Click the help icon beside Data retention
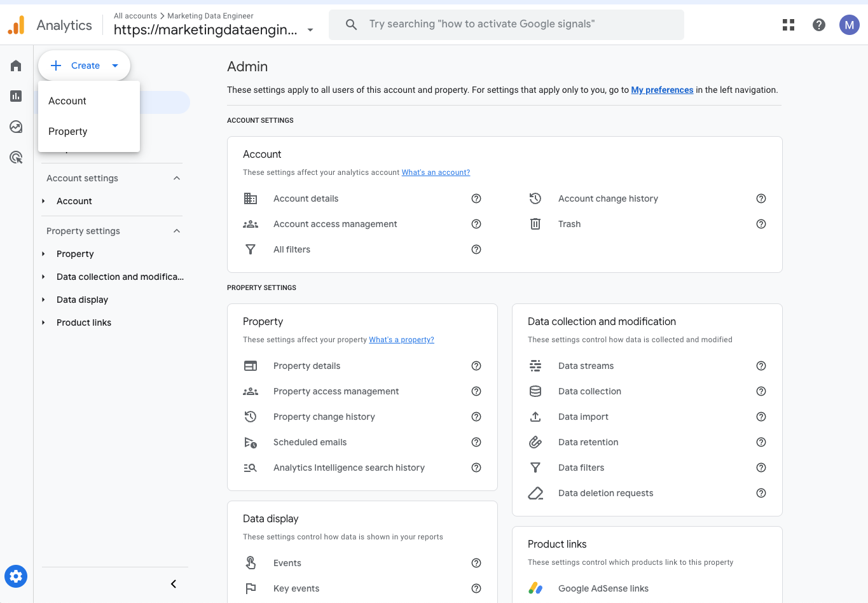Image resolution: width=868 pixels, height=603 pixels. pos(761,442)
